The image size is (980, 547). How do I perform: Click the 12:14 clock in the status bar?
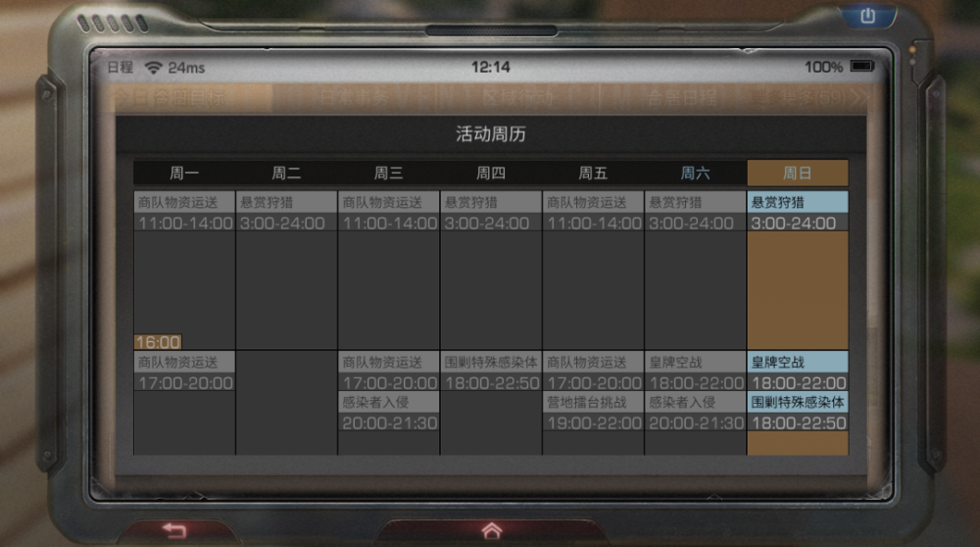point(490,68)
